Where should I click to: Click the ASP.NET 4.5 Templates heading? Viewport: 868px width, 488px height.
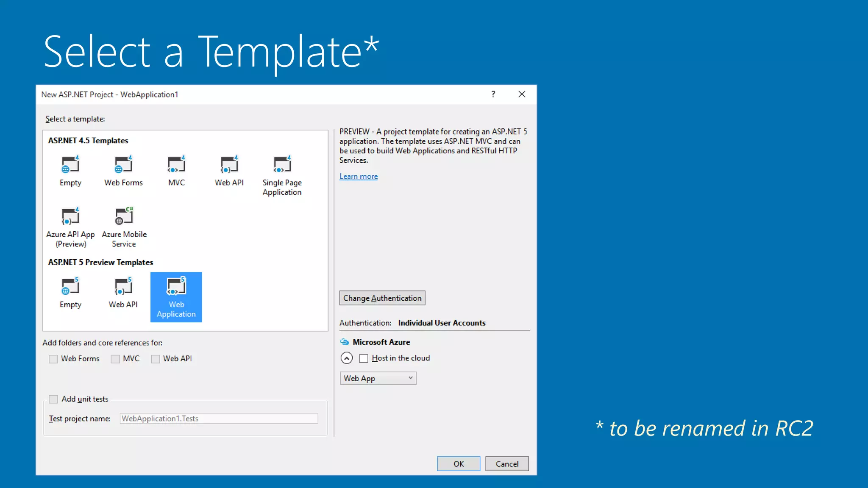[x=88, y=140]
